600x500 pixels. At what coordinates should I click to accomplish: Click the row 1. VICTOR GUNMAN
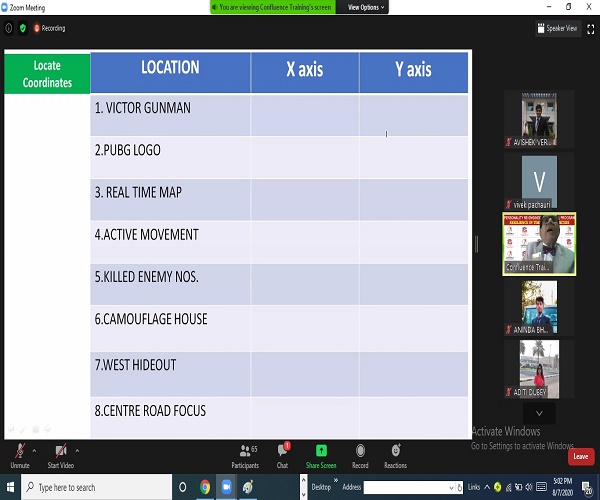pyautogui.click(x=279, y=115)
